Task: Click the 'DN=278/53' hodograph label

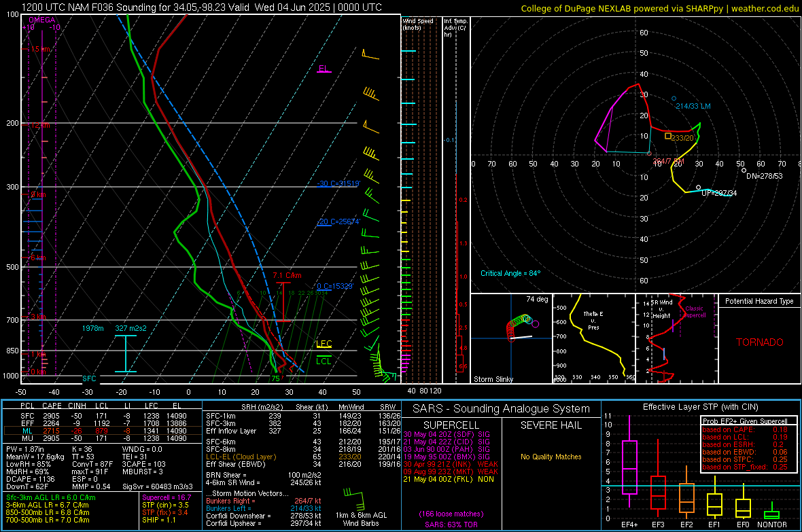Action: coord(764,176)
